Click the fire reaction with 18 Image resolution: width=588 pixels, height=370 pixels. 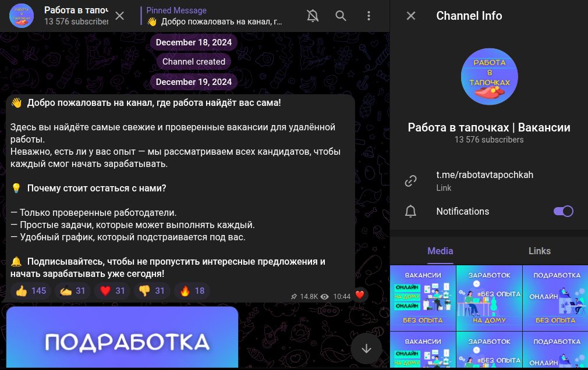coord(192,291)
